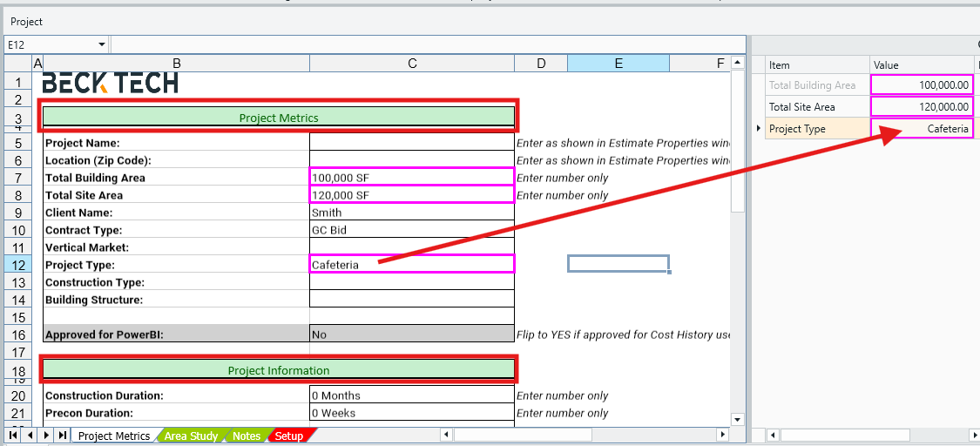980x446 pixels.
Task: Click the Value column header in side panel
Action: pyautogui.click(x=922, y=65)
